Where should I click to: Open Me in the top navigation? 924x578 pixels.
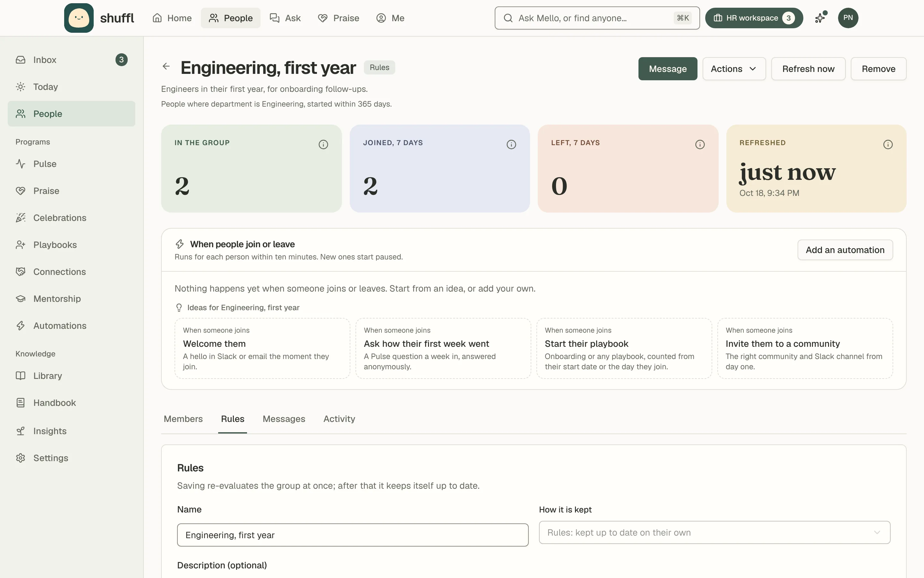click(x=390, y=18)
